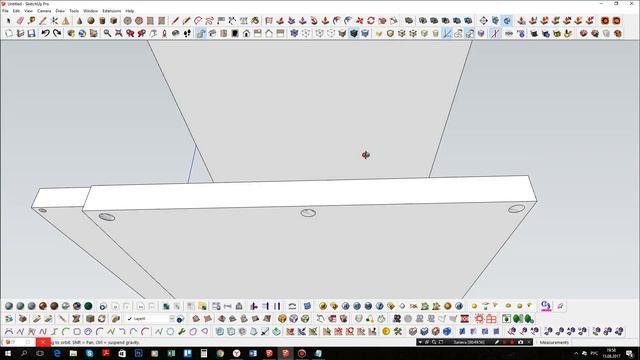Open the Windows Start menu
The width and height of the screenshot is (640, 360).
(x=8, y=353)
